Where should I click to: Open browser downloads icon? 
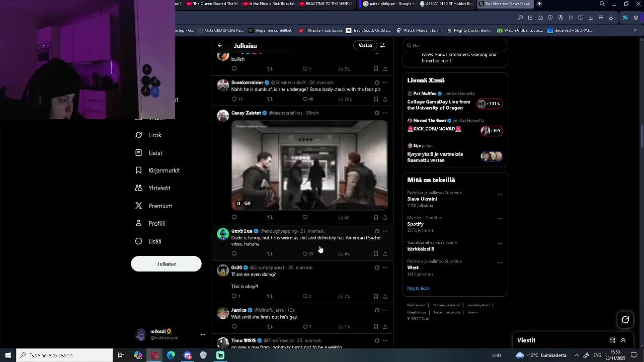point(591,18)
